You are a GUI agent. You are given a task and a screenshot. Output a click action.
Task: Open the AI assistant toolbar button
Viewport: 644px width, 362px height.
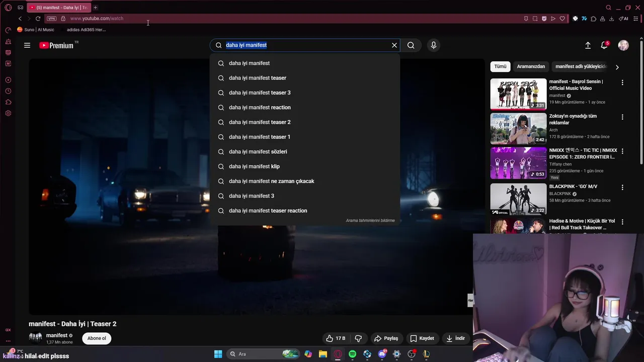pyautogui.click(x=623, y=19)
